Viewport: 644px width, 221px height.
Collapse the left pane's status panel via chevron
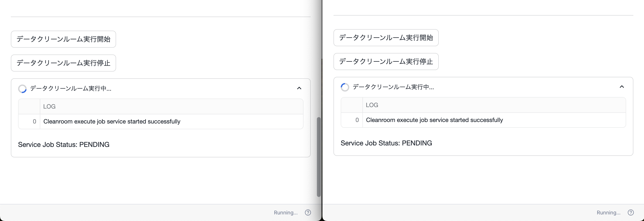click(299, 88)
